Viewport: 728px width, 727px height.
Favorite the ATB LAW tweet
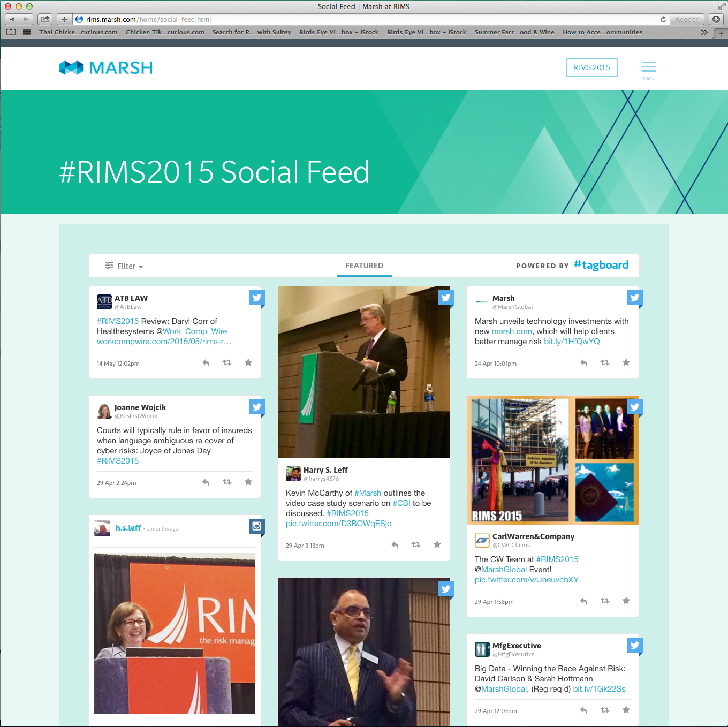point(248,362)
